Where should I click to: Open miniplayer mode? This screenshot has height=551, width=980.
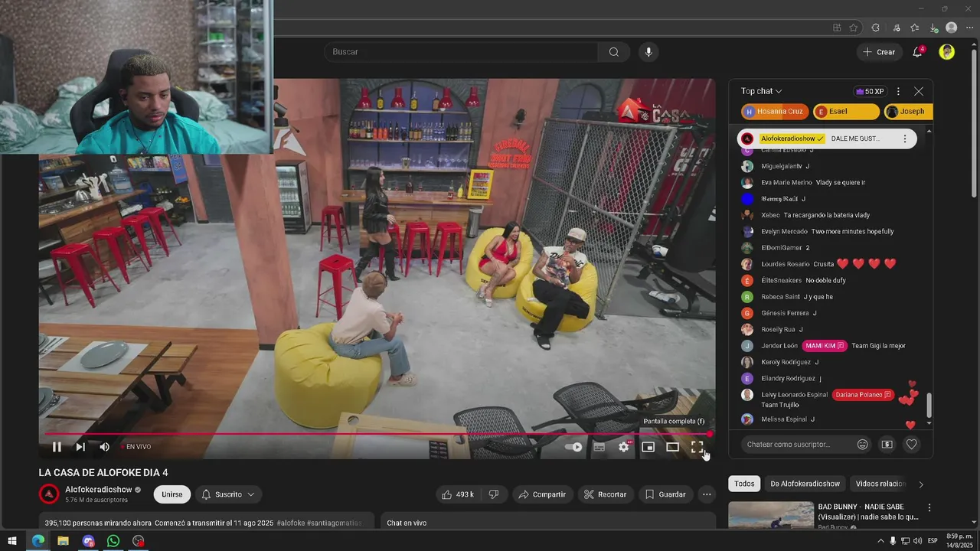[x=648, y=447]
